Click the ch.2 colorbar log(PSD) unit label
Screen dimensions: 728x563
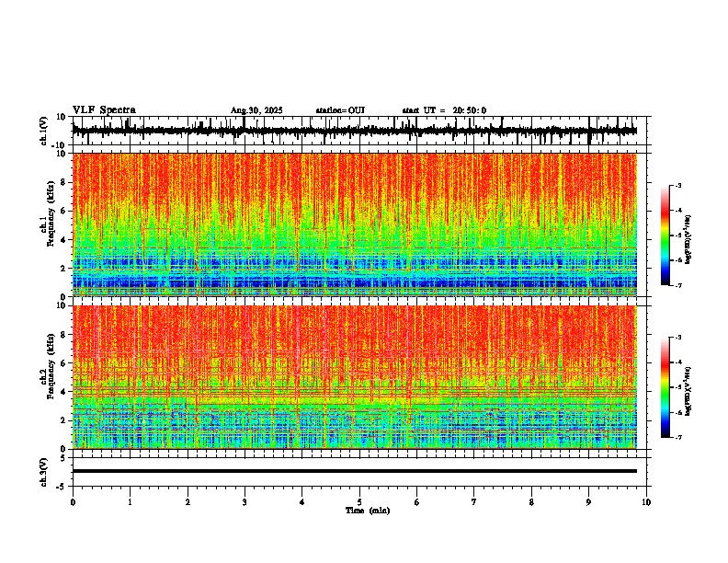[688, 391]
